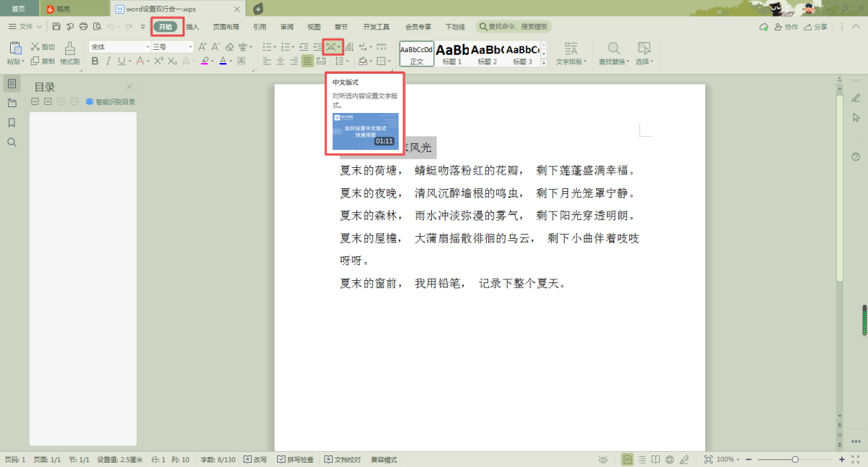868x467 pixels.
Task: Click the Print icon in the quick toolbar
Action: pyautogui.click(x=83, y=27)
